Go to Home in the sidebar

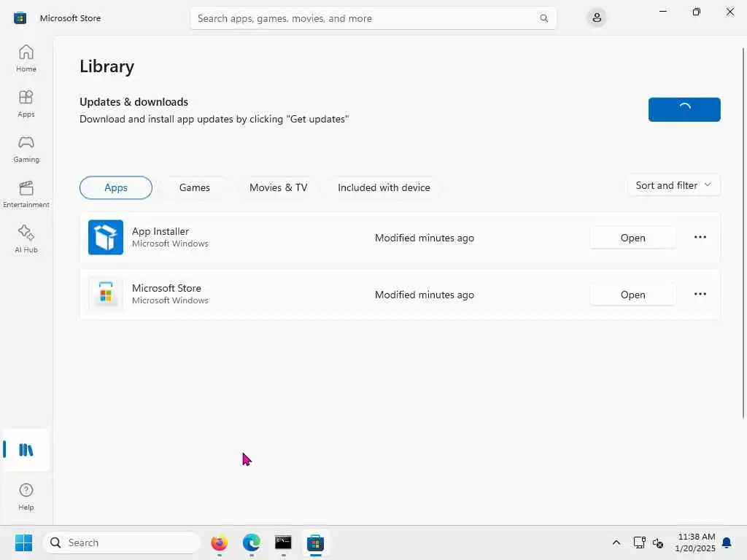click(x=26, y=58)
